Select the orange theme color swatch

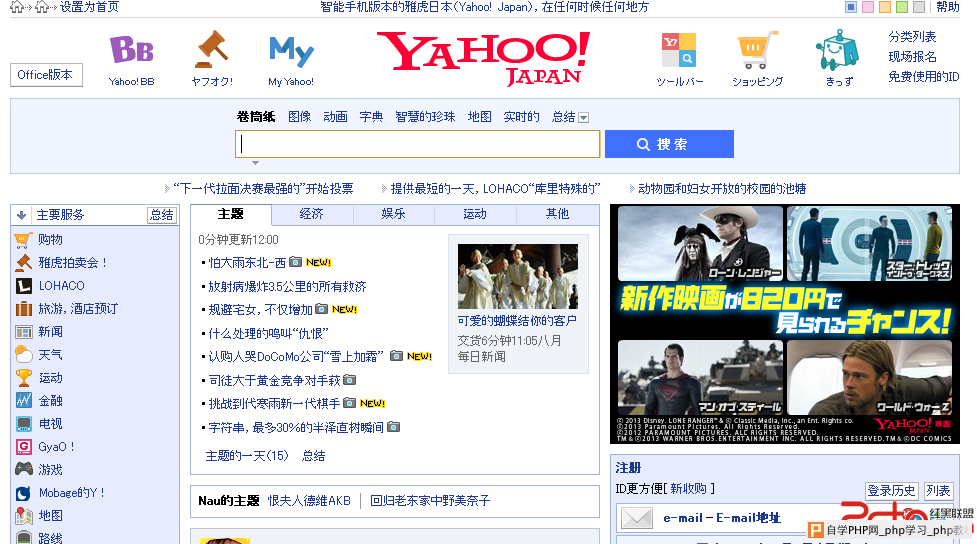[885, 7]
